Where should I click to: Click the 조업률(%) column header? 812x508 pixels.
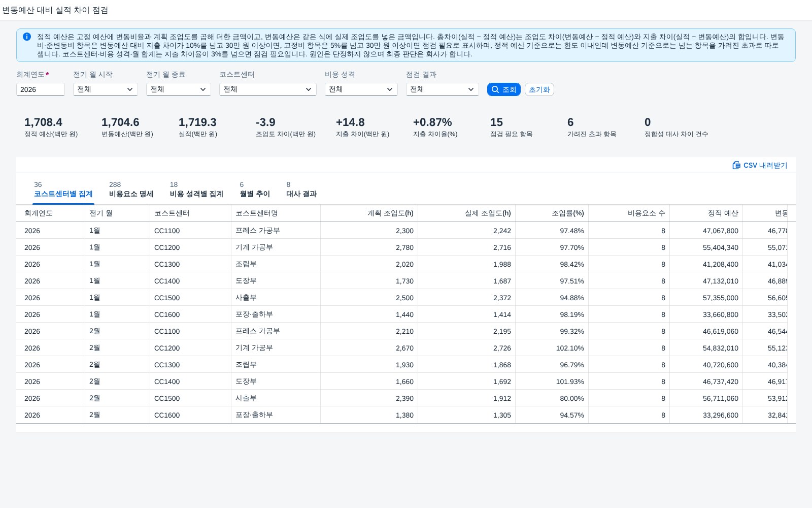click(x=552, y=213)
